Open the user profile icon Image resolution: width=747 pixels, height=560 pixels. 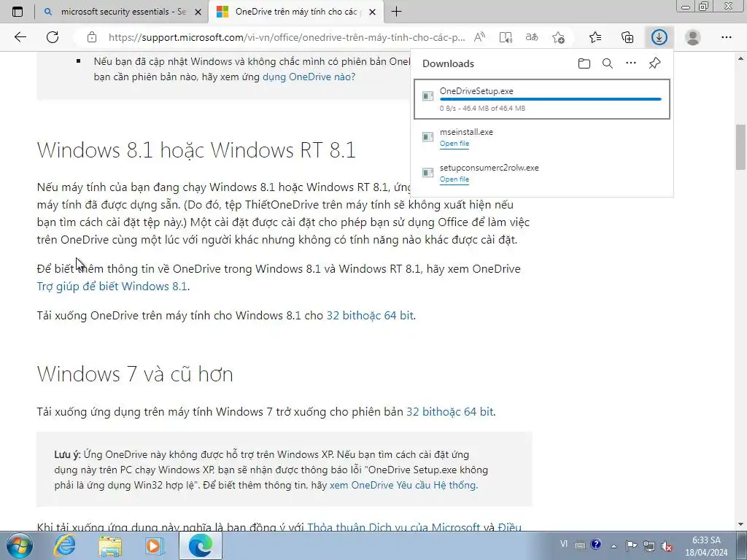[693, 37]
